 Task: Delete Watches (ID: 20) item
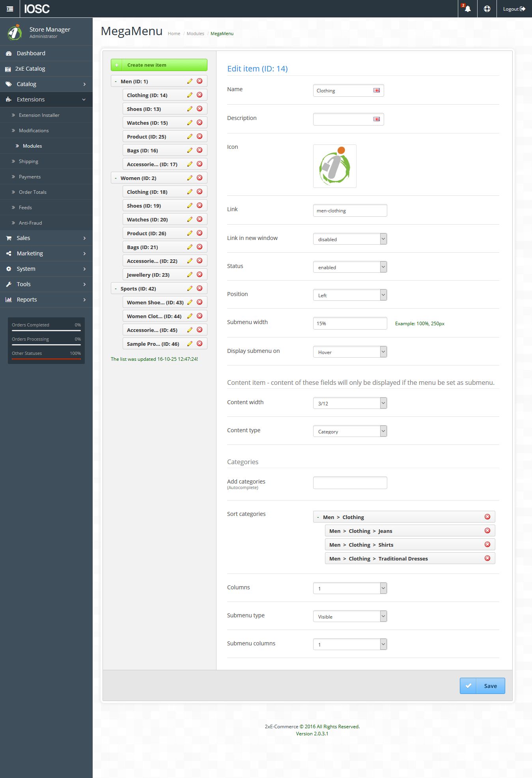tap(200, 219)
